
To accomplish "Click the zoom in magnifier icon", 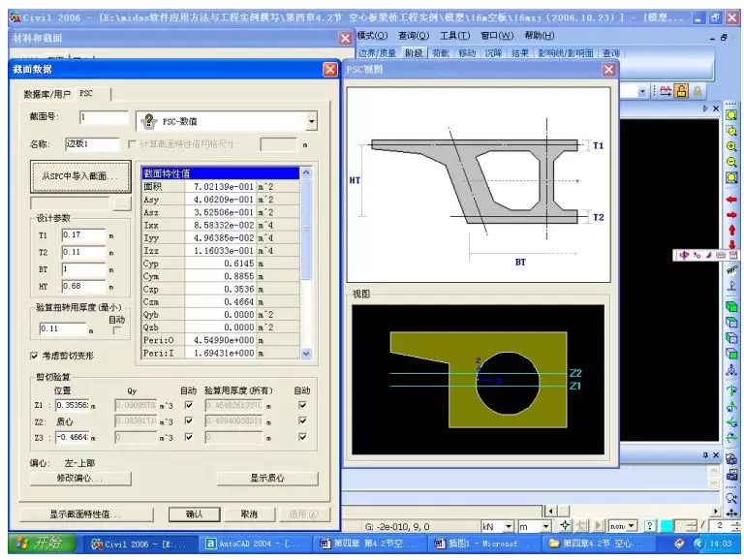I will pyautogui.click(x=731, y=146).
